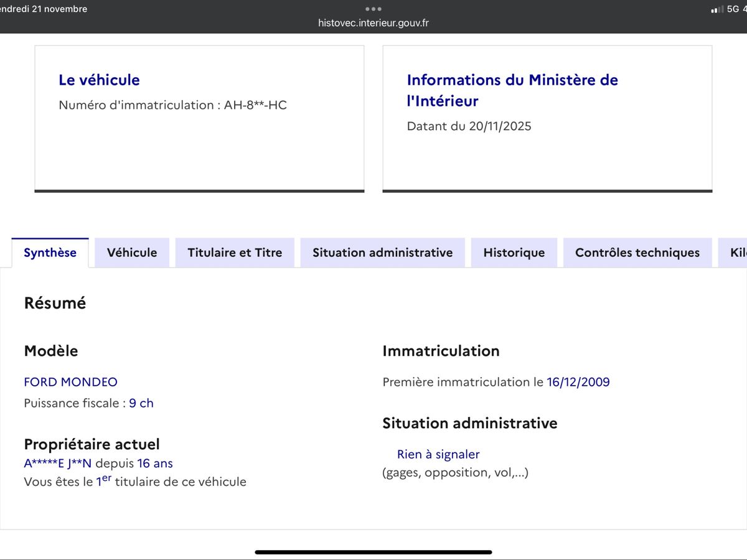This screenshot has width=747, height=560.
Task: Select owner name A*****E J**N
Action: point(57,464)
